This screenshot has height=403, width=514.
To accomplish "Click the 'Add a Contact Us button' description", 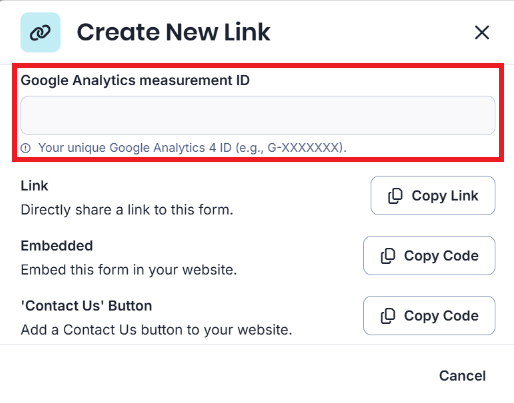I will [157, 330].
